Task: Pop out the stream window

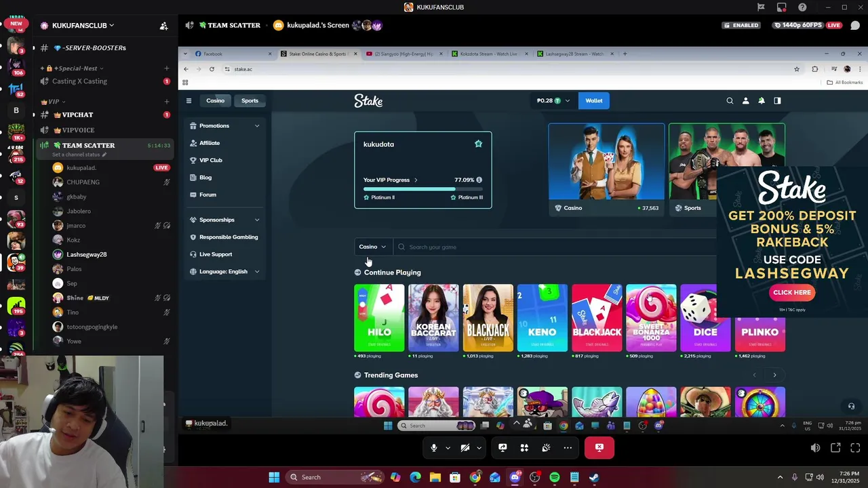Action: [x=835, y=448]
